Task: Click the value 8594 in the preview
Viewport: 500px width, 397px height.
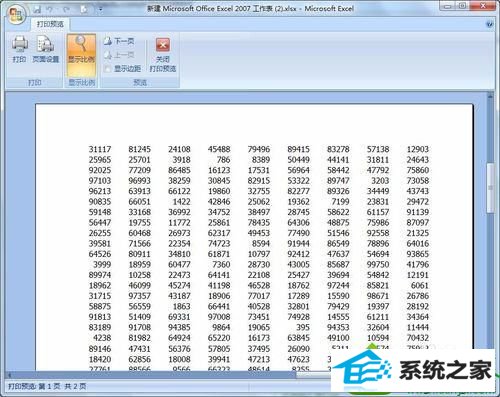Action: pos(261,244)
